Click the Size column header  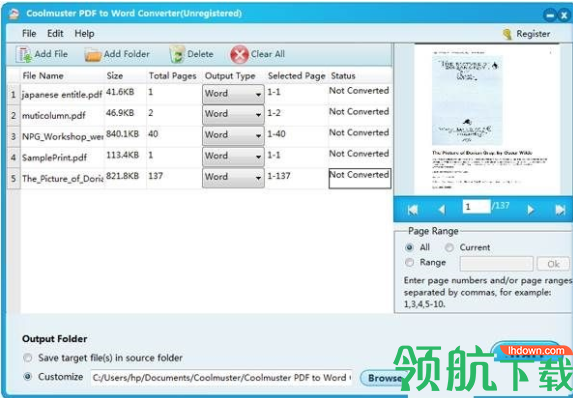115,76
